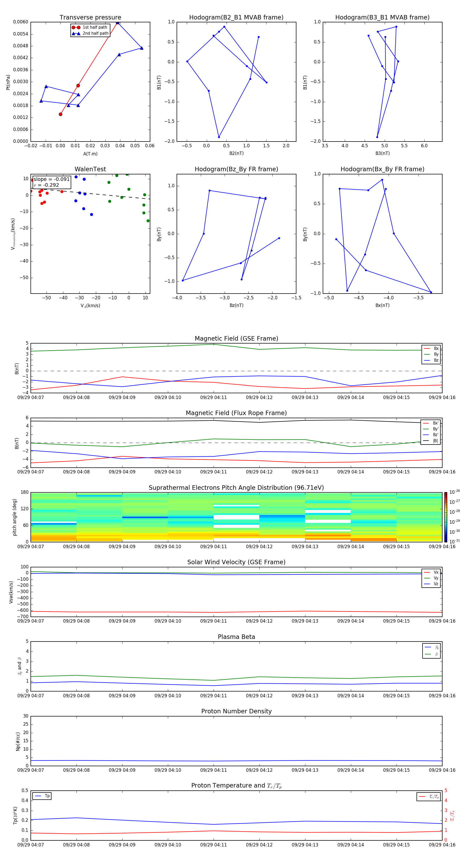Click the 'Magnetic Field (GSE Frame)' title
Viewport: 473px width, 868px height.
(236, 339)
